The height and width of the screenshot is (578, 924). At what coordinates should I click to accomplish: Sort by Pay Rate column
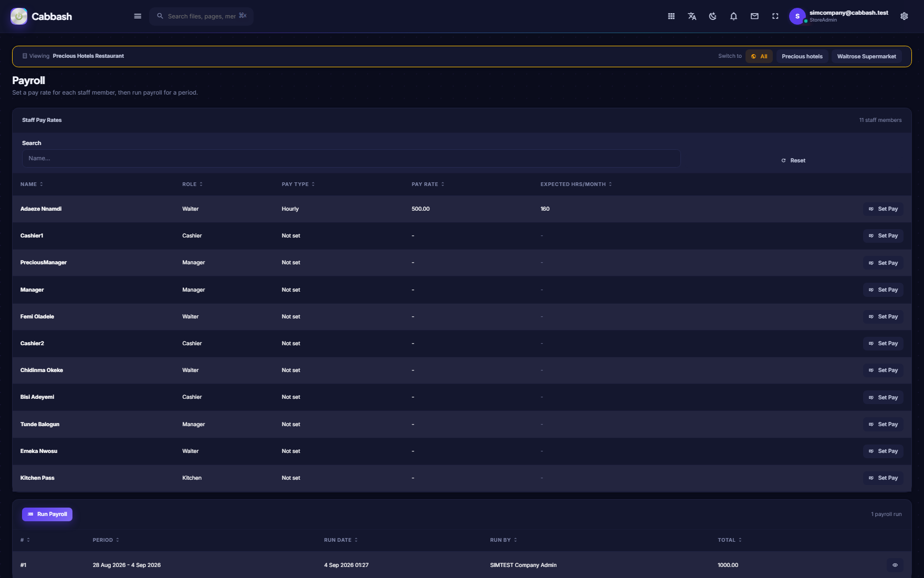pyautogui.click(x=428, y=184)
